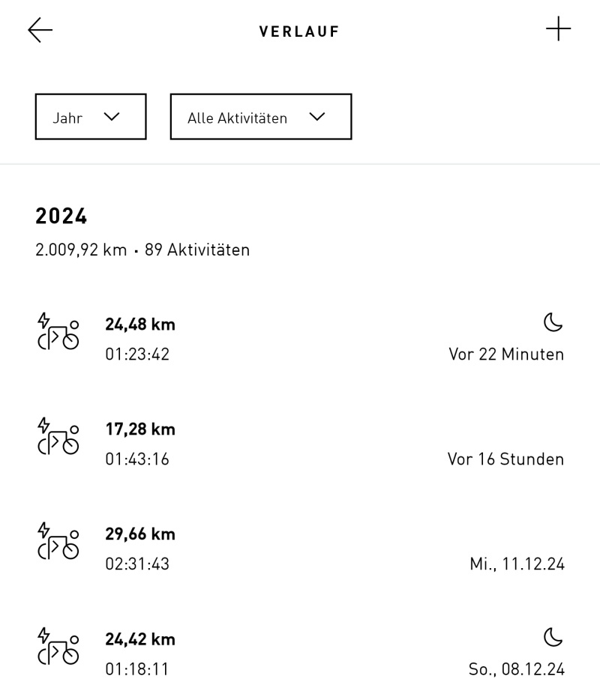
Task: Tap e-bike icon of 17,28 km ride
Action: [x=58, y=437]
